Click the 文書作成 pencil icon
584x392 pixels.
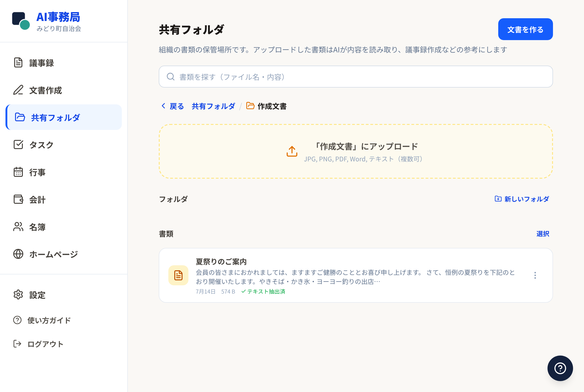pos(18,90)
